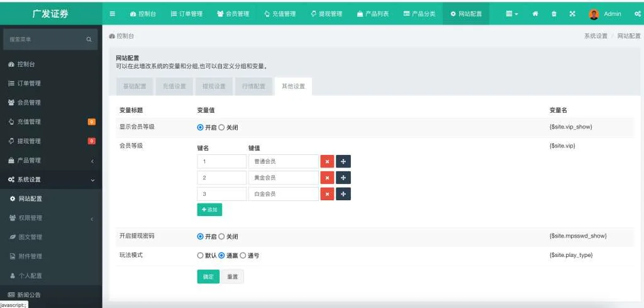Click value field containing 白金会员
The image size is (644, 308).
[284, 194]
